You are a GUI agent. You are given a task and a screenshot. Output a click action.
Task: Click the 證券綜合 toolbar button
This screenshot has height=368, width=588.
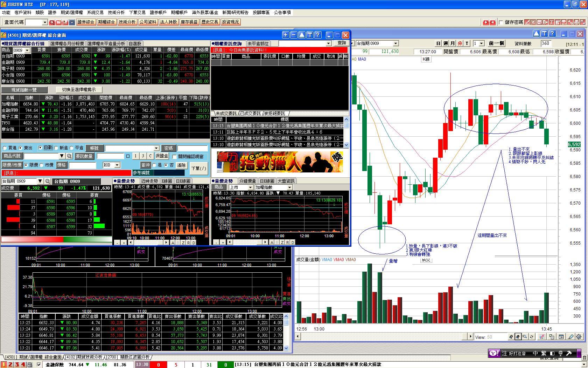[86, 22]
